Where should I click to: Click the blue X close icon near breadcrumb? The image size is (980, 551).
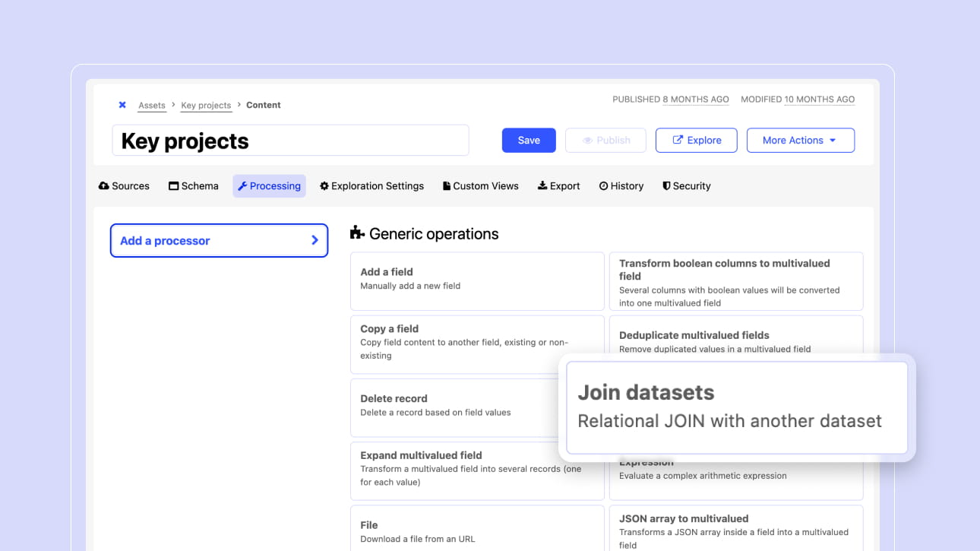tap(122, 105)
